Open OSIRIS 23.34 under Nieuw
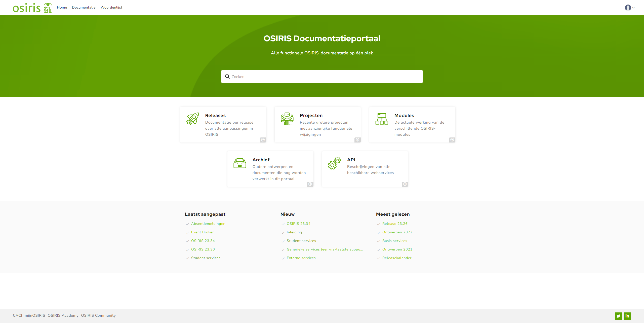 [299, 224]
